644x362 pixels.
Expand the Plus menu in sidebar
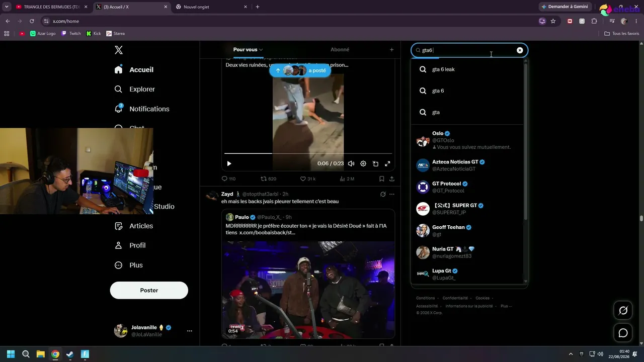click(128, 265)
